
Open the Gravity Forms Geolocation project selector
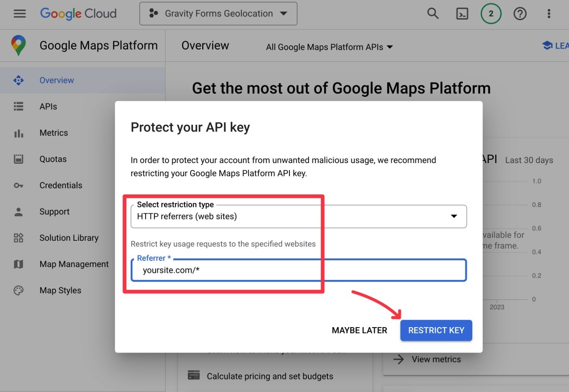pyautogui.click(x=218, y=13)
